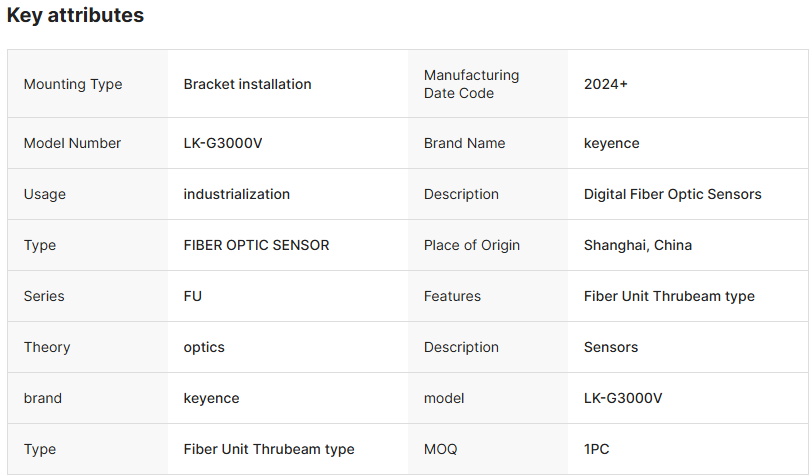Click the Features label cell

tap(452, 296)
